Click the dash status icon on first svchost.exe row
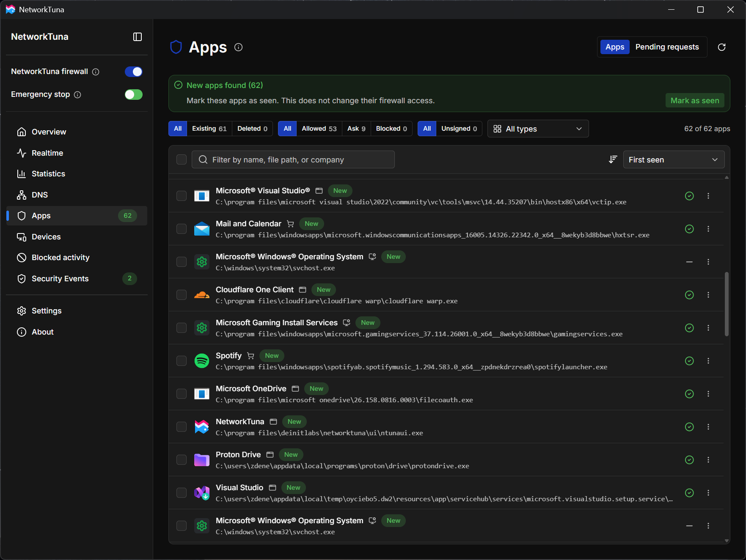746x560 pixels. coord(689,262)
